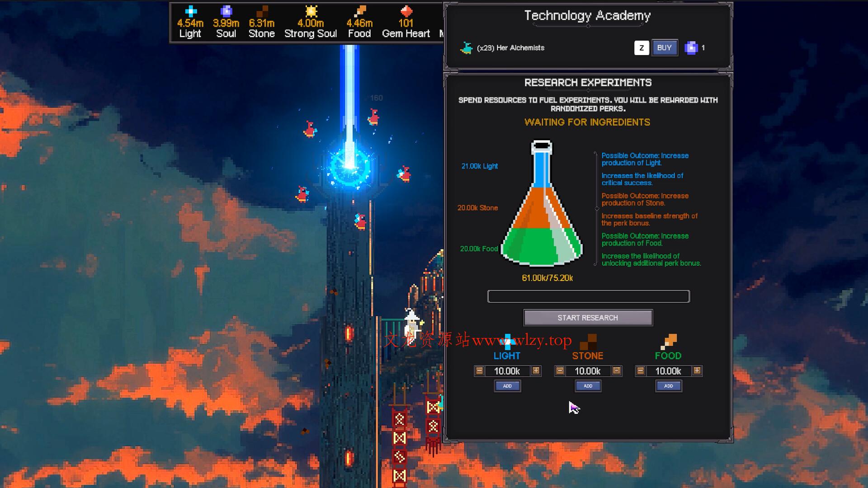Screen dimensions: 868x488
Task: Click the Light resource icon in top bar
Action: [x=191, y=11]
